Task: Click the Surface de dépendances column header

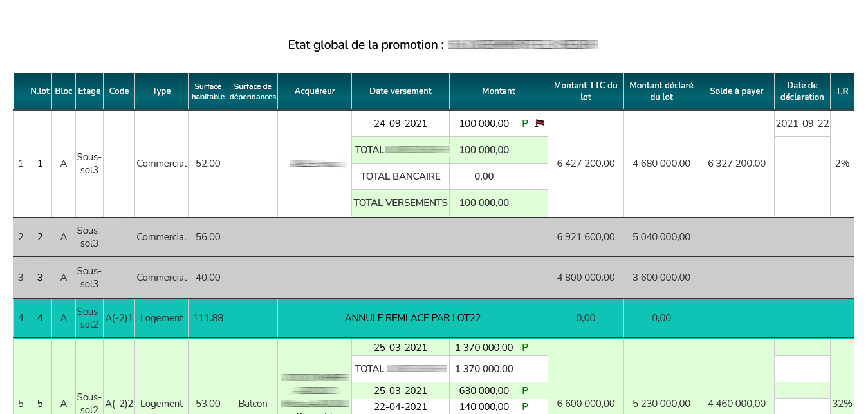Action: [253, 91]
